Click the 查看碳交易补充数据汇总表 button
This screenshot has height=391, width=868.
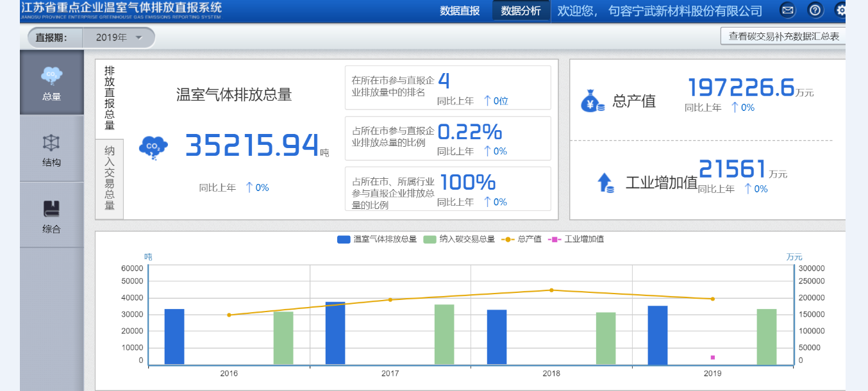click(x=783, y=37)
